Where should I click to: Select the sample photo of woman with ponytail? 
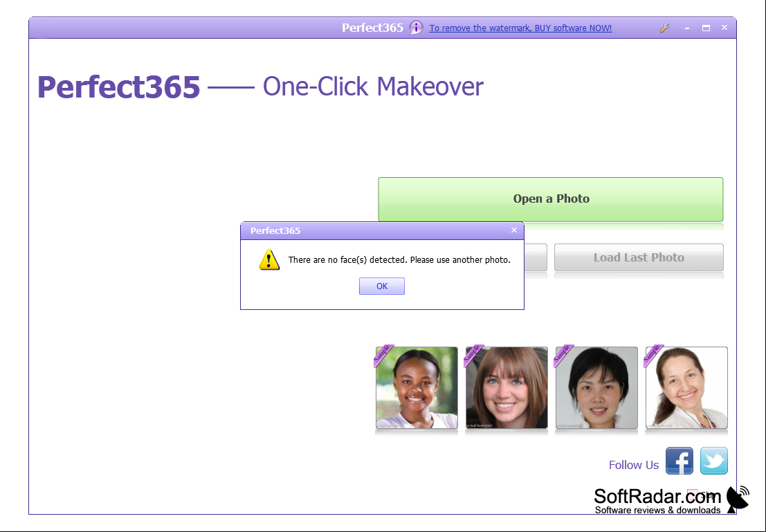(x=686, y=387)
